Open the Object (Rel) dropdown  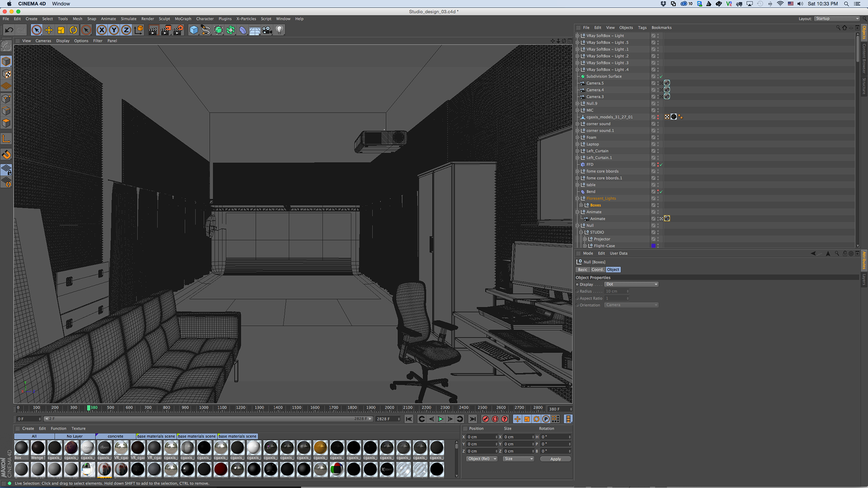482,459
